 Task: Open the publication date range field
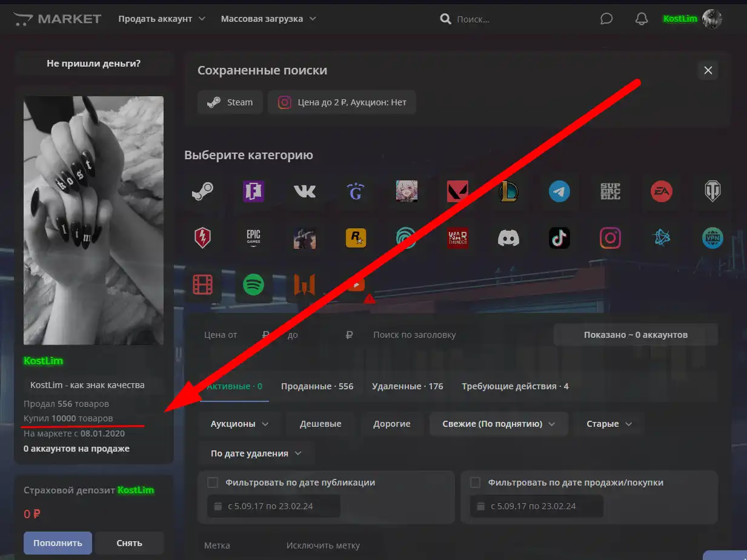[x=273, y=506]
